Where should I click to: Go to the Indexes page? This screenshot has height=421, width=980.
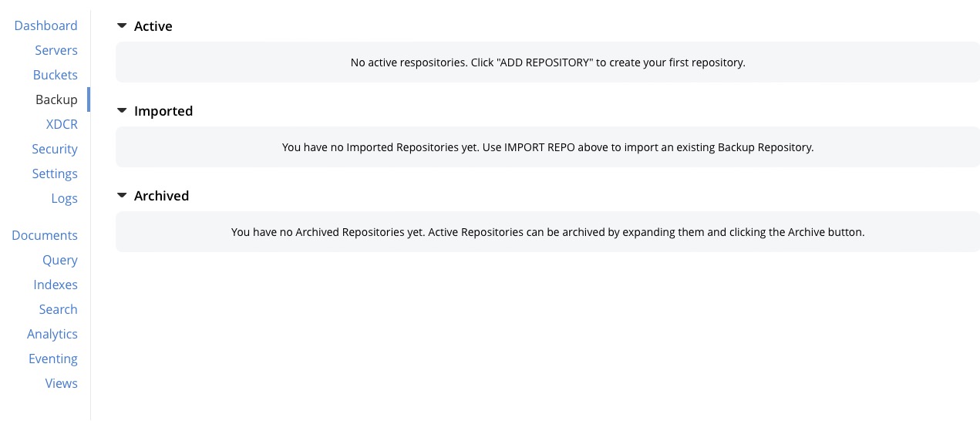(56, 285)
